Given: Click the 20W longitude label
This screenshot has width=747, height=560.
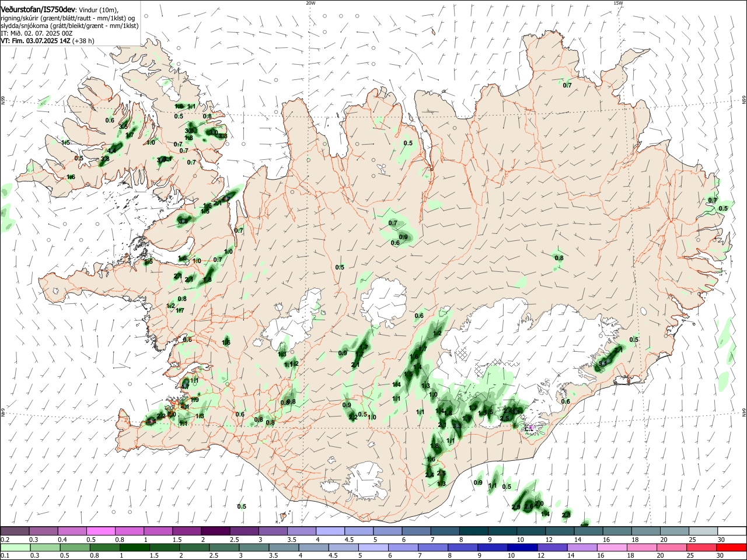Looking at the screenshot, I should [310, 3].
